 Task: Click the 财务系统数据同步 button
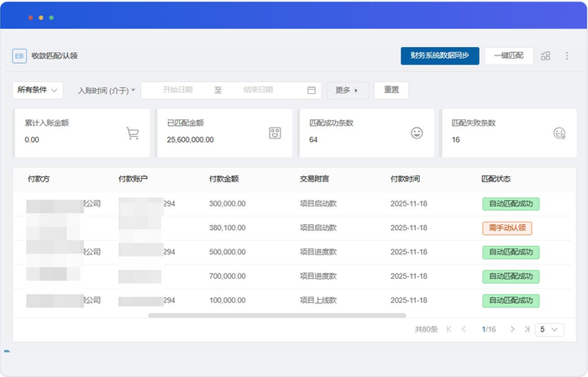(x=439, y=55)
